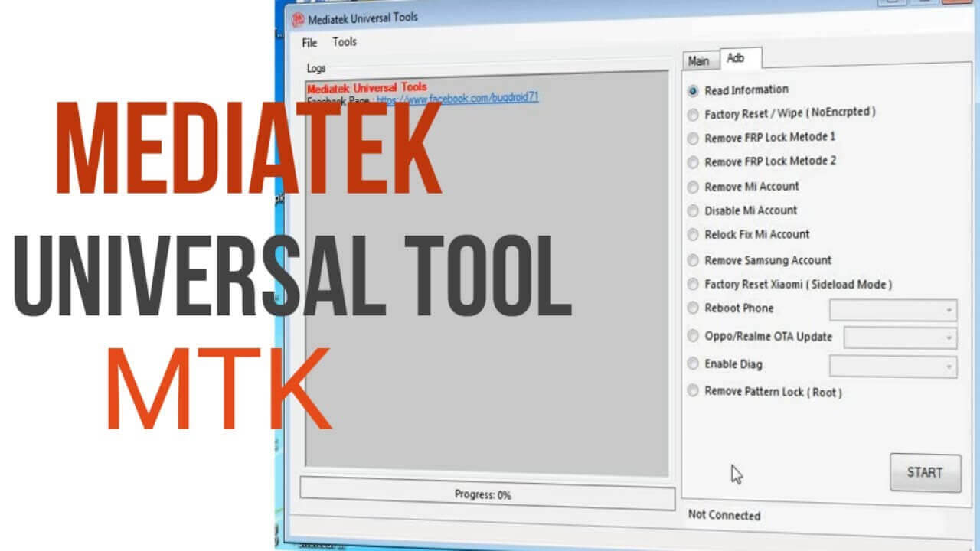This screenshot has width=980, height=551.
Task: Expand the Enable Diag dropdown
Action: [893, 366]
